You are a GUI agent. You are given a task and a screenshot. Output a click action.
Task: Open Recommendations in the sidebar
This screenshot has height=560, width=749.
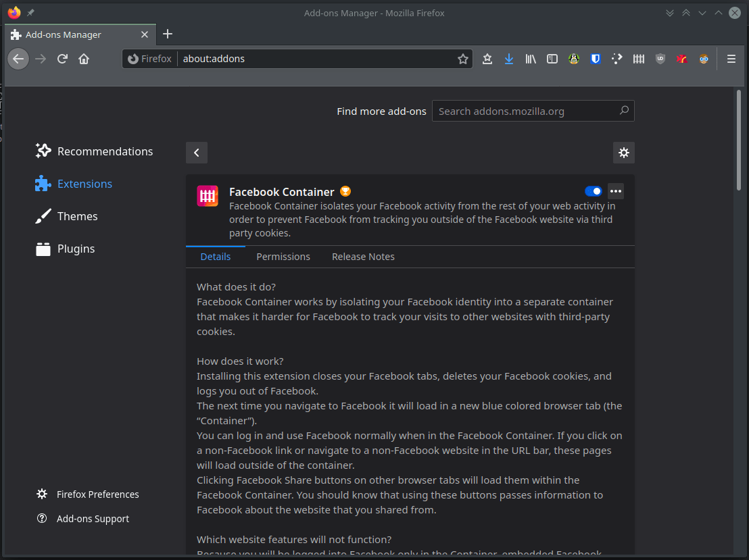(94, 151)
